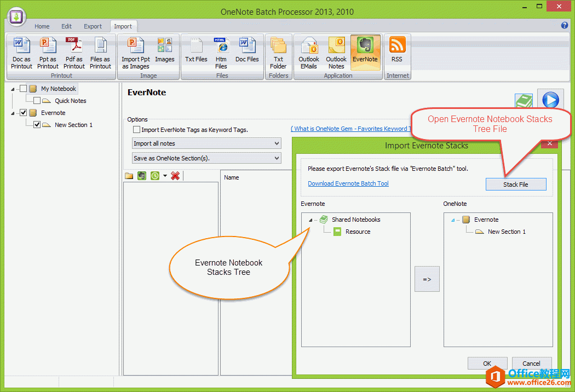Select the Import Ppt as Images tool
575x392 pixels.
[x=135, y=52]
